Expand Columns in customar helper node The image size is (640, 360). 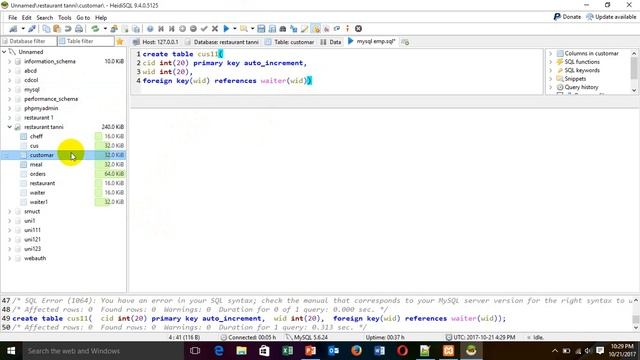(x=550, y=53)
